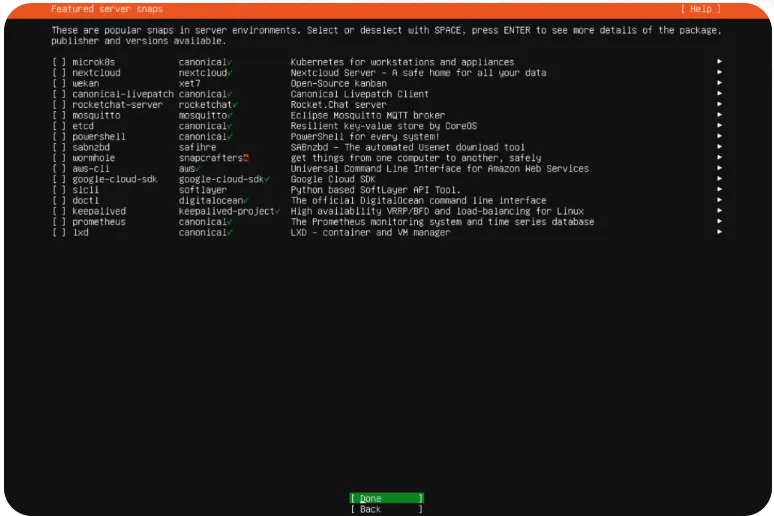Tick the slcli snap checkbox

[x=59, y=190]
